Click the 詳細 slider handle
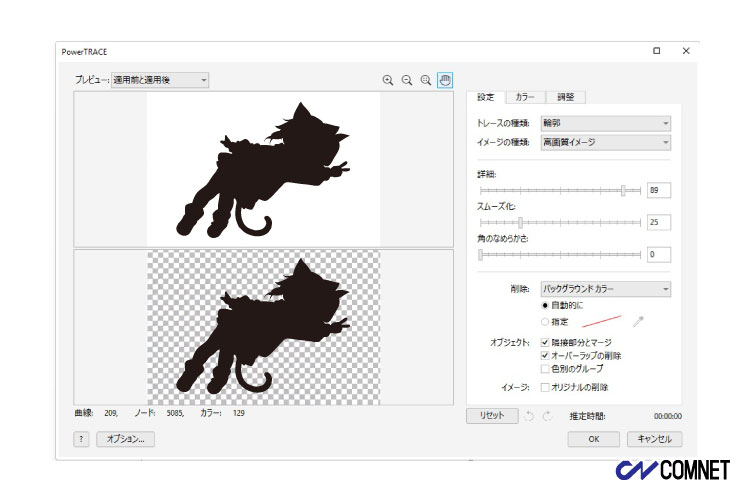This screenshot has height=500, width=750. [x=623, y=190]
